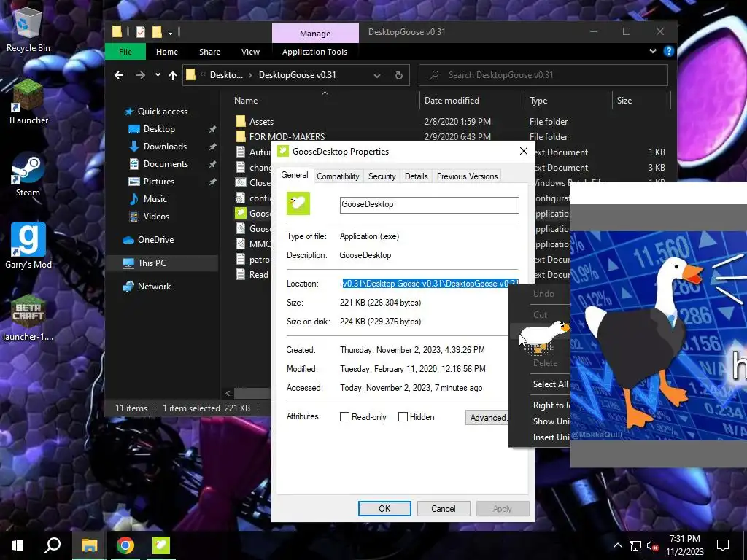This screenshot has height=560, width=747.
Task: Click the Explorer Forward arrow
Action: coord(140,75)
